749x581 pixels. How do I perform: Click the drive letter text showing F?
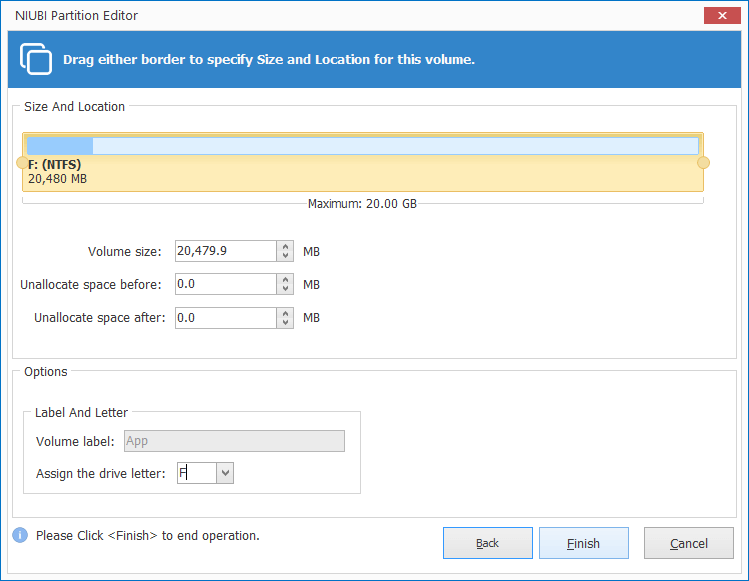tap(195, 473)
